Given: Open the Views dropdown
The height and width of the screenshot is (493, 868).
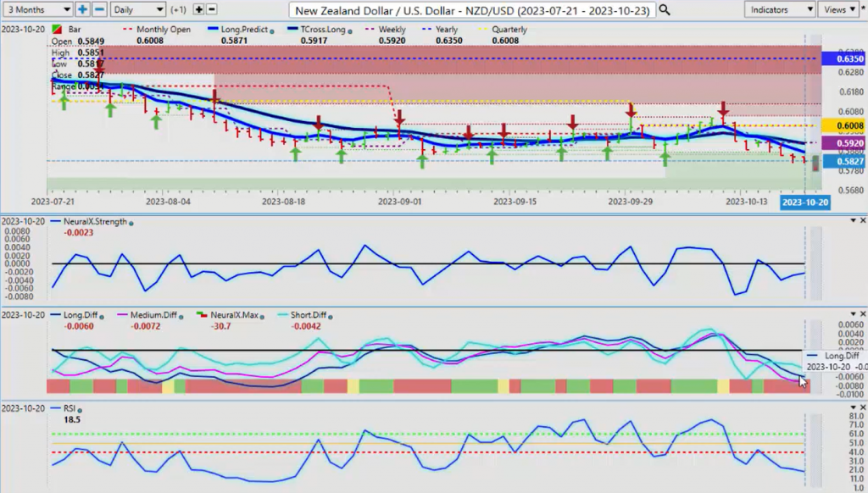Looking at the screenshot, I should (x=841, y=9).
